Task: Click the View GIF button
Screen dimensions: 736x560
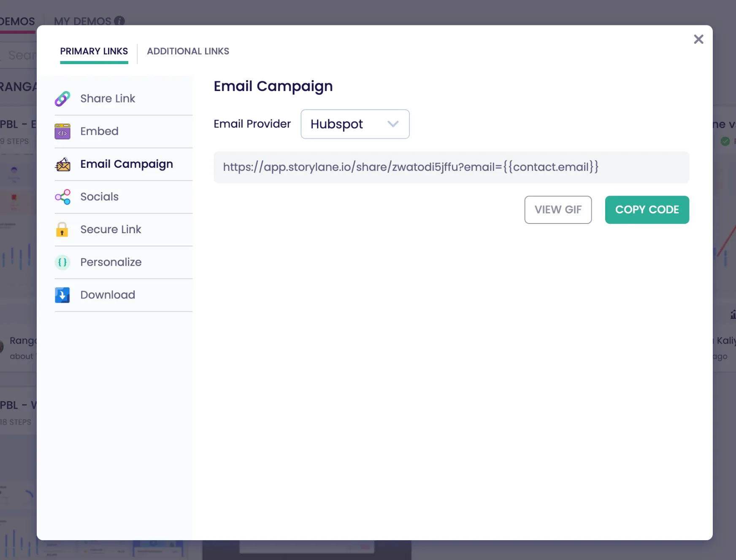Action: point(558,210)
